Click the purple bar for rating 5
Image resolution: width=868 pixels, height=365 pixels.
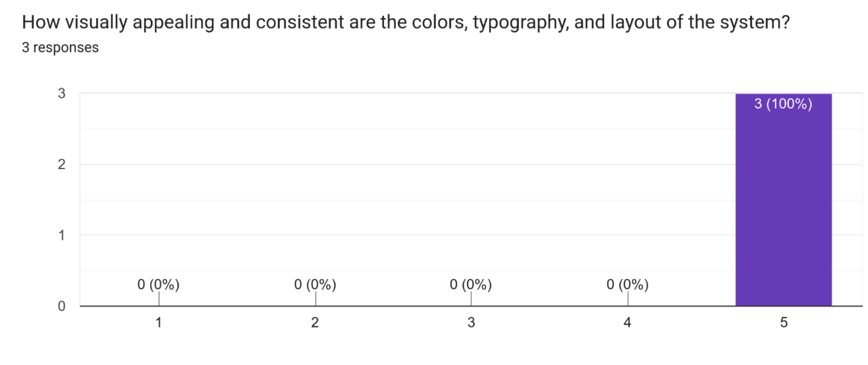783,204
